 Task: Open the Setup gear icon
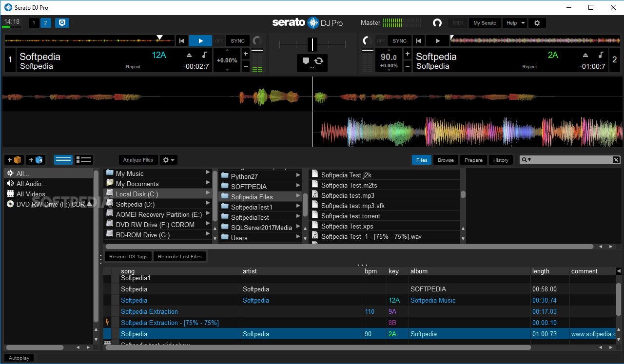click(537, 23)
